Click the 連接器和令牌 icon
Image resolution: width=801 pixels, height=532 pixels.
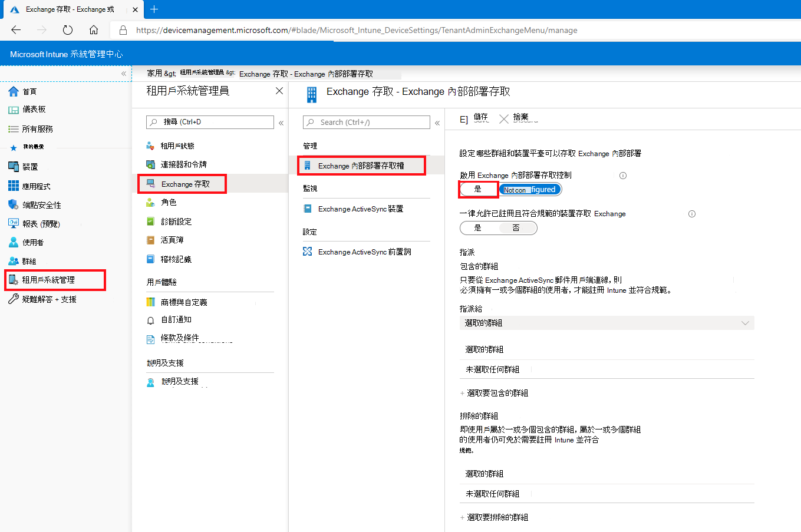tap(150, 164)
